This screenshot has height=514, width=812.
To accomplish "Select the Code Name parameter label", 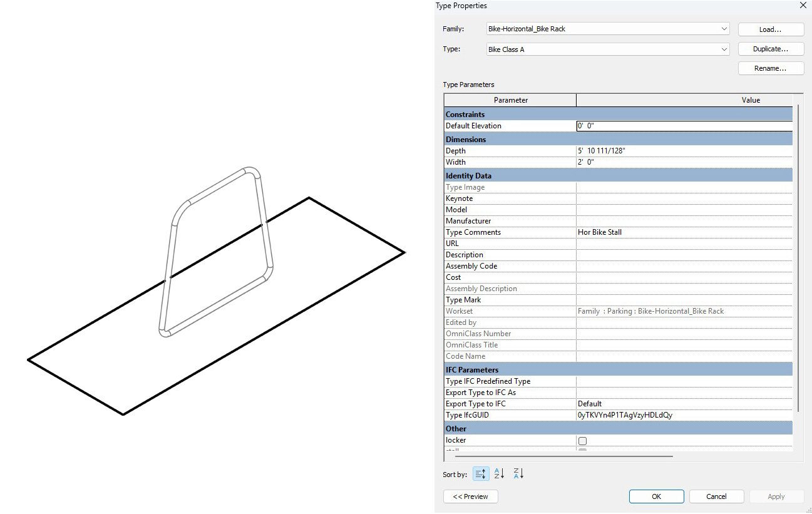I will [x=465, y=356].
